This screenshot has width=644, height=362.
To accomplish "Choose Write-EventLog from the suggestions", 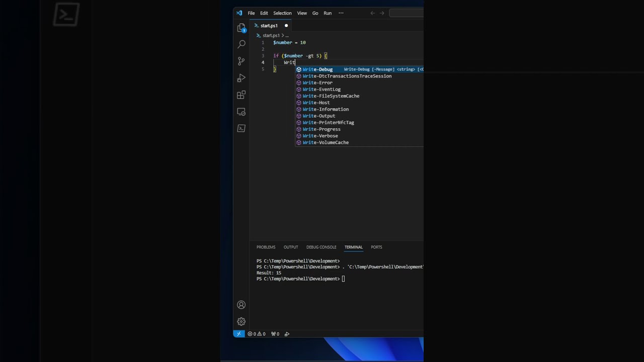I will 359,89.
